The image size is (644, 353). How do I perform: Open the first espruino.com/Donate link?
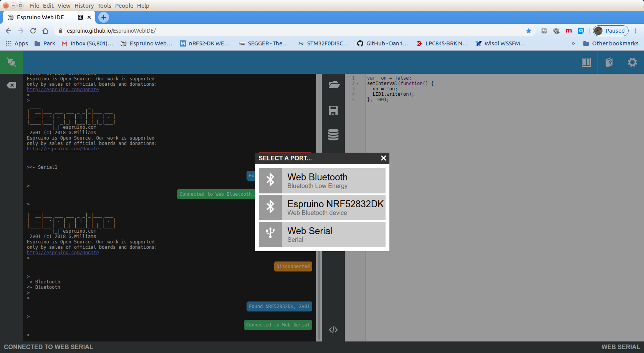(63, 90)
